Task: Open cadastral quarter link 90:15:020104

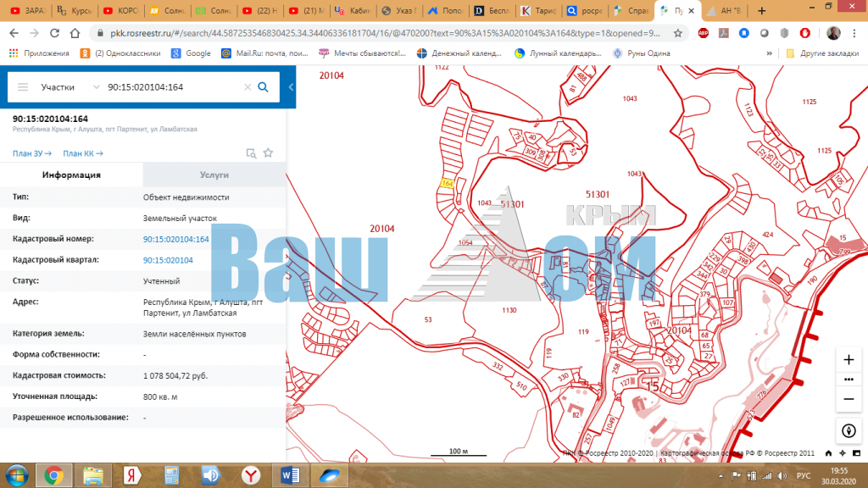Action: pos(168,260)
